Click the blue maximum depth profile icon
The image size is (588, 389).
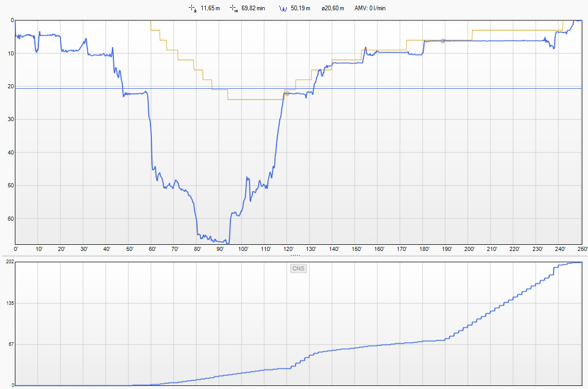click(x=283, y=8)
